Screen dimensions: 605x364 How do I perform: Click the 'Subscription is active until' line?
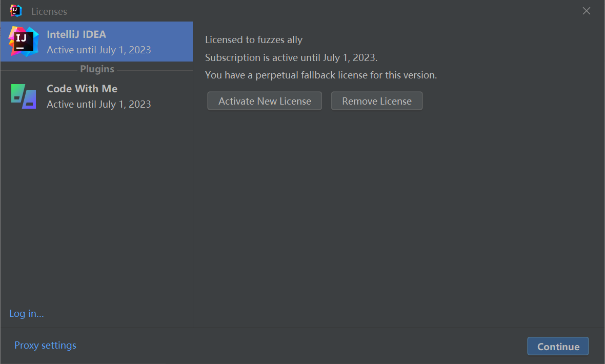point(291,57)
